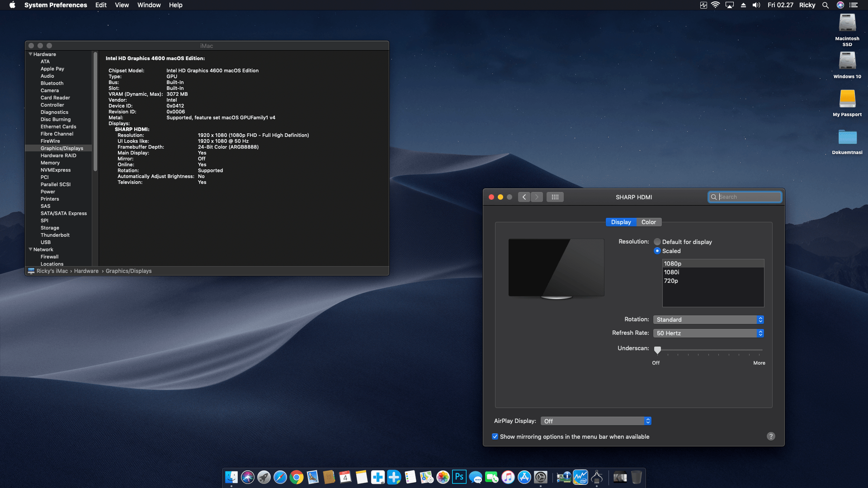Viewport: 868px width, 488px height.
Task: Open Notification Center list icon
Action: click(854, 5)
